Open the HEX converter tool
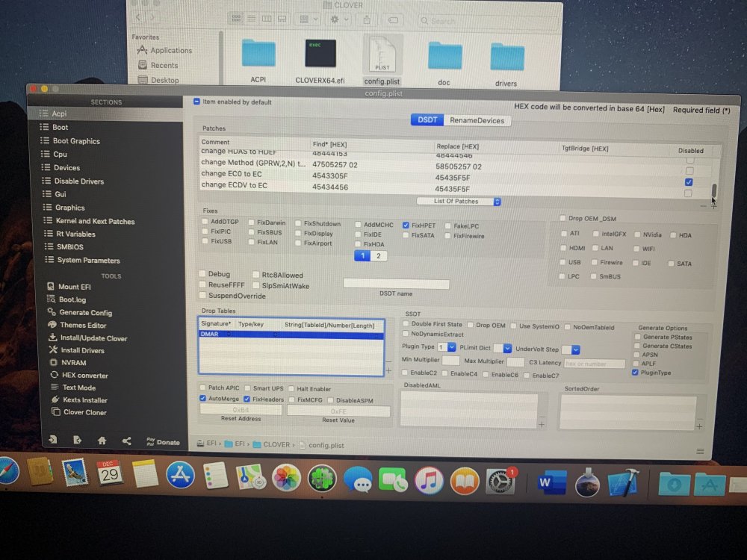Image resolution: width=747 pixels, height=560 pixels. click(84, 376)
